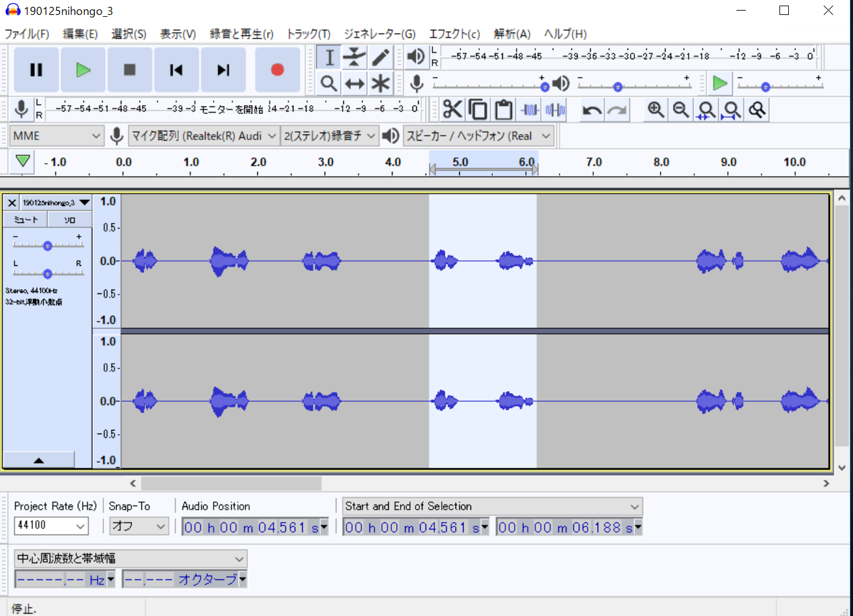Click the track gain slider knob
853x616 pixels.
[x=47, y=245]
